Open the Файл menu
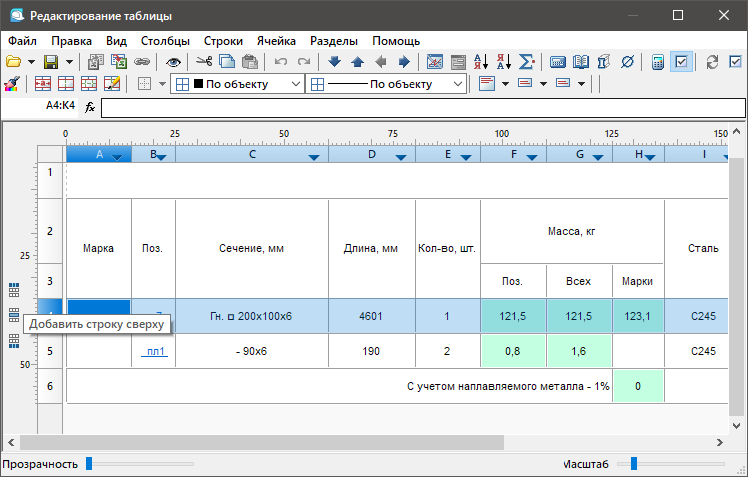The width and height of the screenshot is (748, 477). (x=22, y=41)
